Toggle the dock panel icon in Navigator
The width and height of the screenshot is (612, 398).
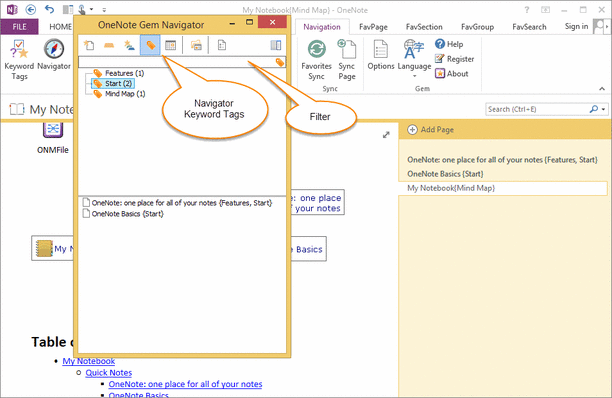tap(276, 45)
